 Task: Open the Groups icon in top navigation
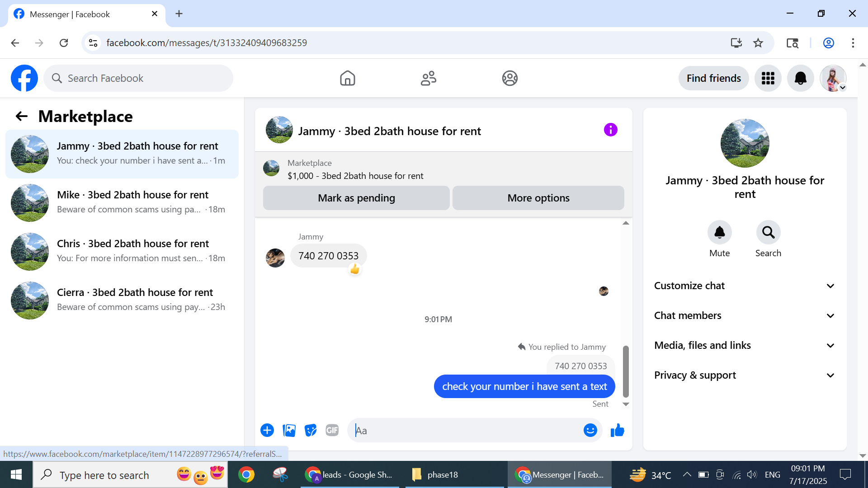[x=509, y=78]
